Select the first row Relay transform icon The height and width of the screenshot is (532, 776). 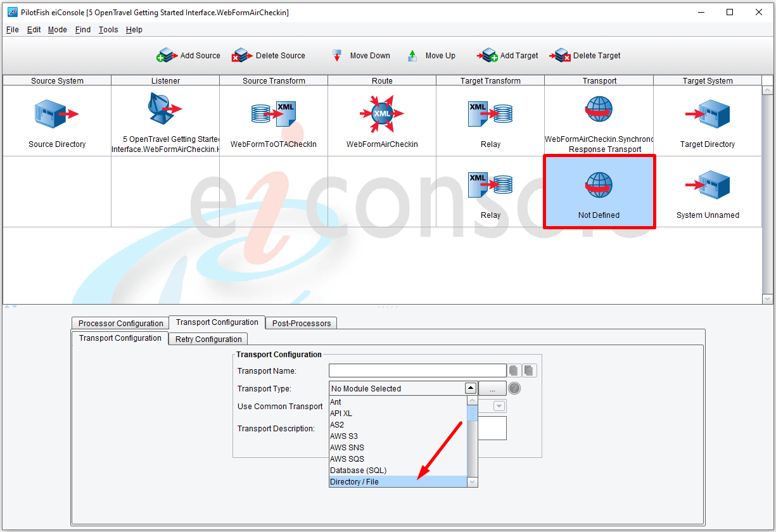coord(490,114)
